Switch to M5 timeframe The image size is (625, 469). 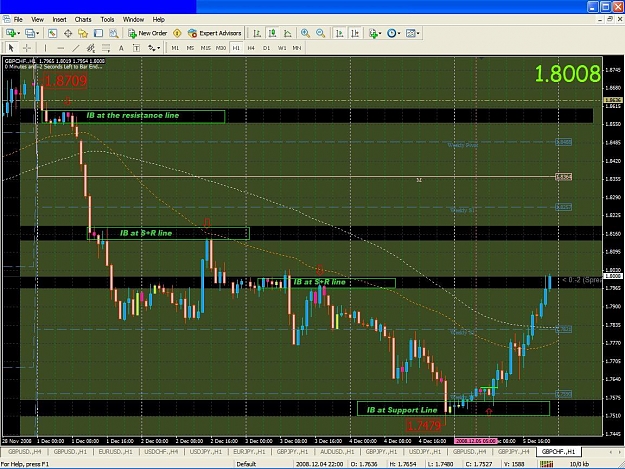pyautogui.click(x=190, y=48)
